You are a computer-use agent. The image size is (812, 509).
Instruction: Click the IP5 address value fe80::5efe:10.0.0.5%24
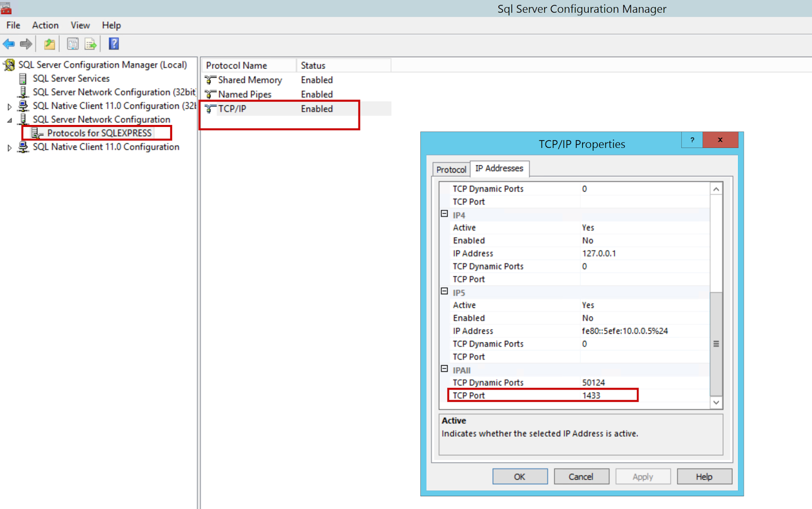pyautogui.click(x=625, y=331)
